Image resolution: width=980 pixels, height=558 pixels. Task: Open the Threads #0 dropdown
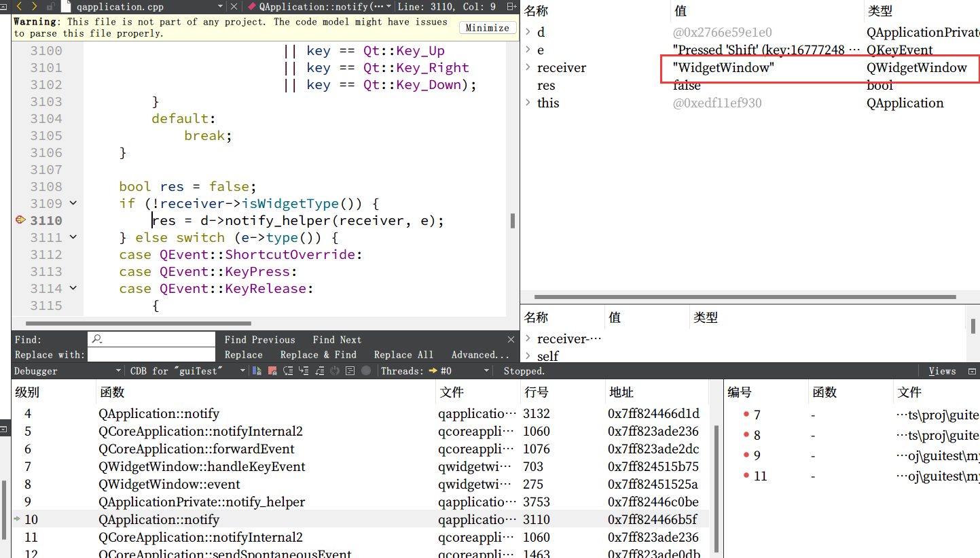tap(486, 371)
